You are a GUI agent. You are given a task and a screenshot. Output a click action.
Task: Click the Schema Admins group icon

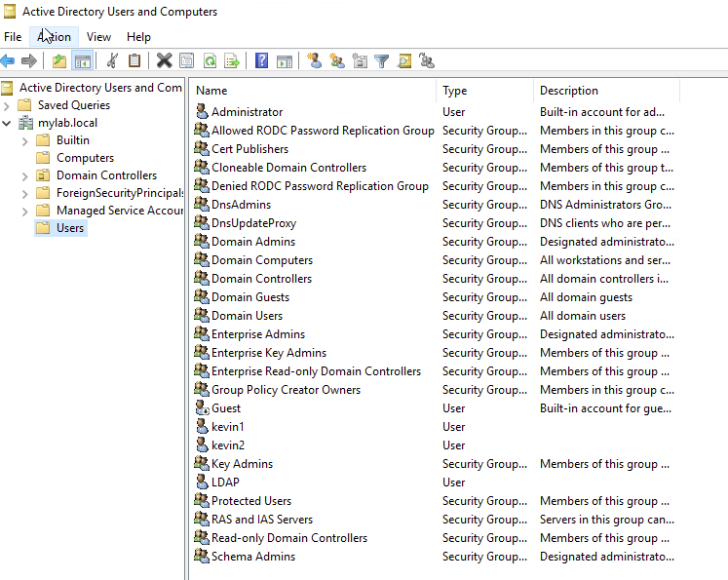pyautogui.click(x=202, y=556)
